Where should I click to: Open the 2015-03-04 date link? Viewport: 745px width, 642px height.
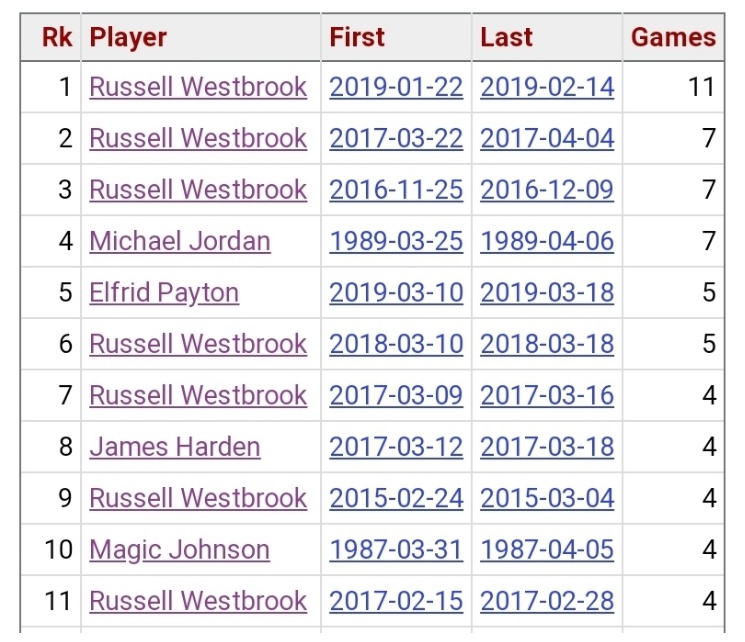tap(547, 498)
